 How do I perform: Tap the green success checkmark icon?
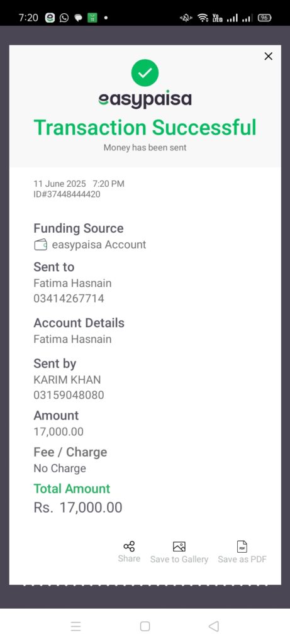click(145, 73)
